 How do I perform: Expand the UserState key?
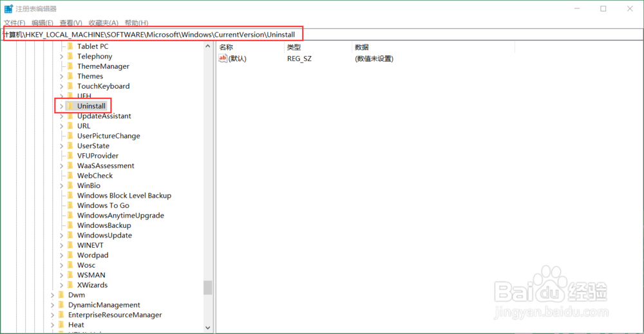62,146
